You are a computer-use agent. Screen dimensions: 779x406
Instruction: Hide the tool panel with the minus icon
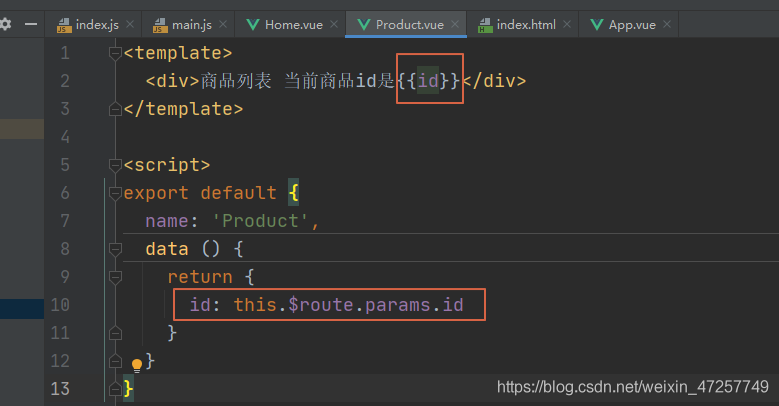click(x=31, y=24)
